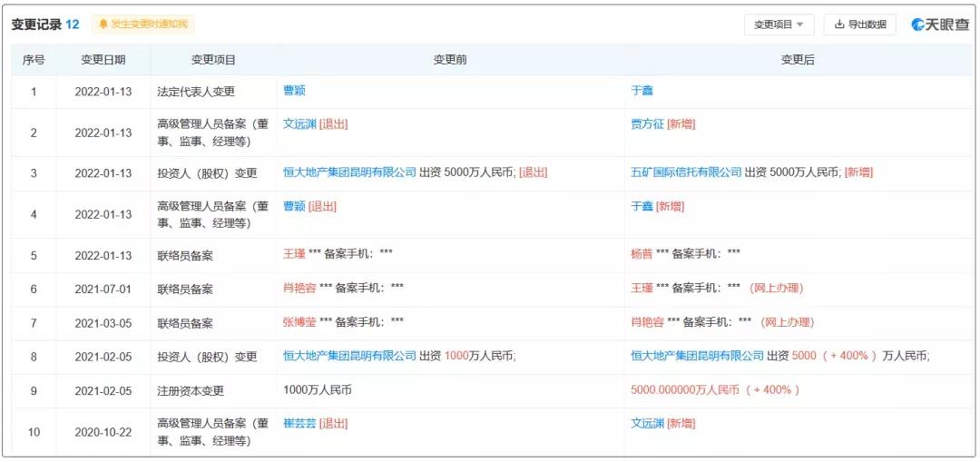Click the 高级管理人员备案 cell in row 10
980x462 pixels.
click(212, 432)
